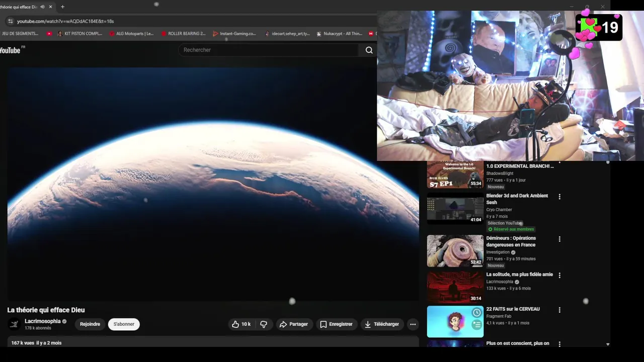
Task: Open the options menu for Démineurs video
Action: point(559,239)
